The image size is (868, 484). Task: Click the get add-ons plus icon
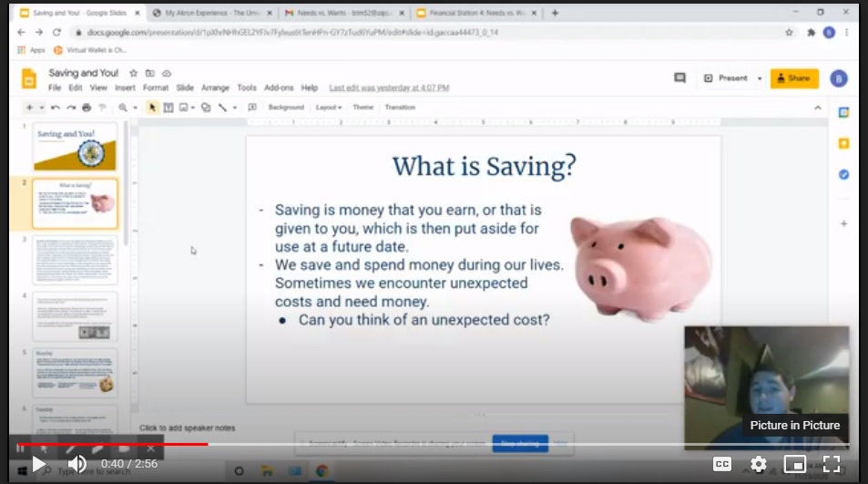coord(843,223)
